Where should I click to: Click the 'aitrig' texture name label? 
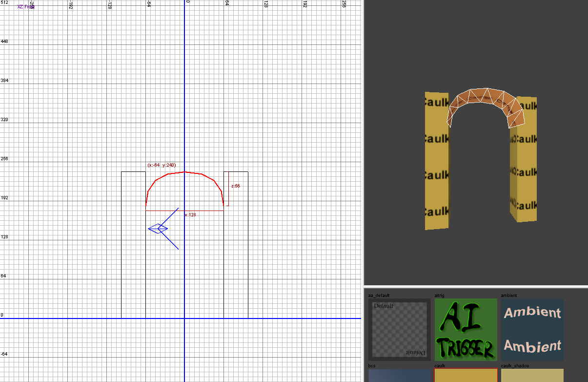439,296
